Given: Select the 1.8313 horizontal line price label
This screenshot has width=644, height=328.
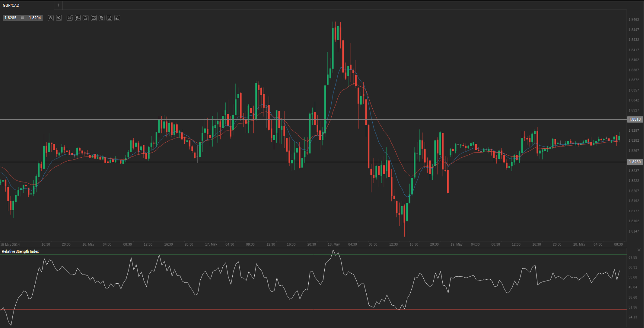Looking at the screenshot, I should tap(635, 120).
